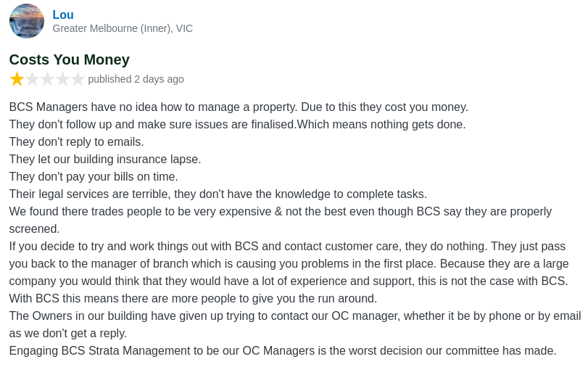Open the published 2 days ago timestamp

(x=136, y=79)
